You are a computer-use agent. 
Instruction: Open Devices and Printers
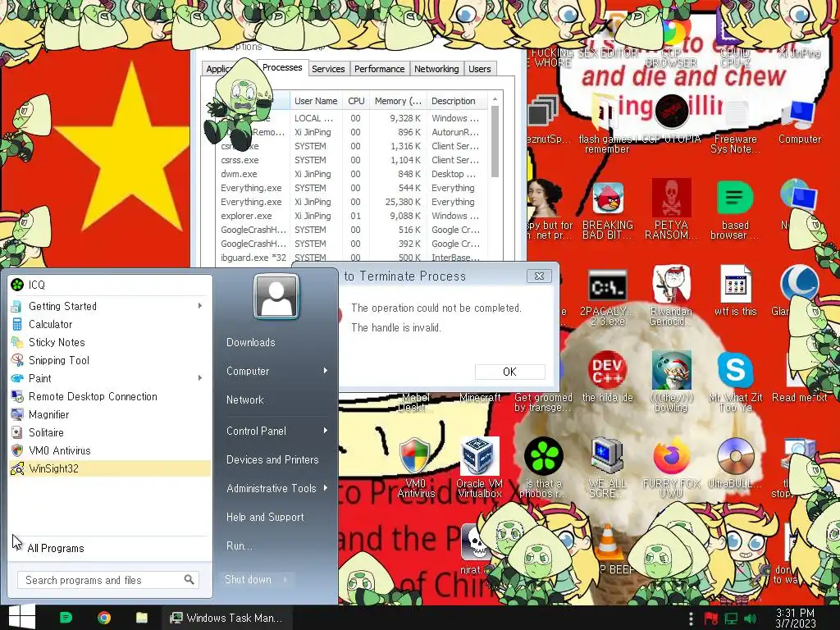coord(272,459)
